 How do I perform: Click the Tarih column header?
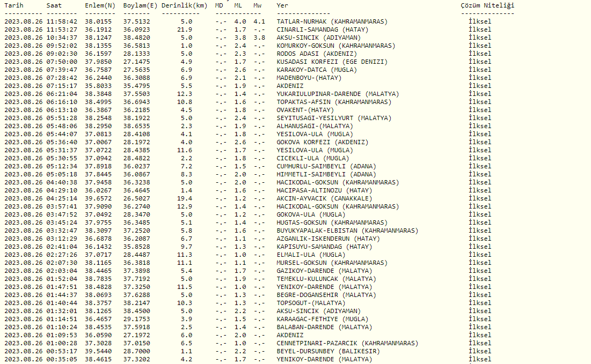[x=13, y=5]
